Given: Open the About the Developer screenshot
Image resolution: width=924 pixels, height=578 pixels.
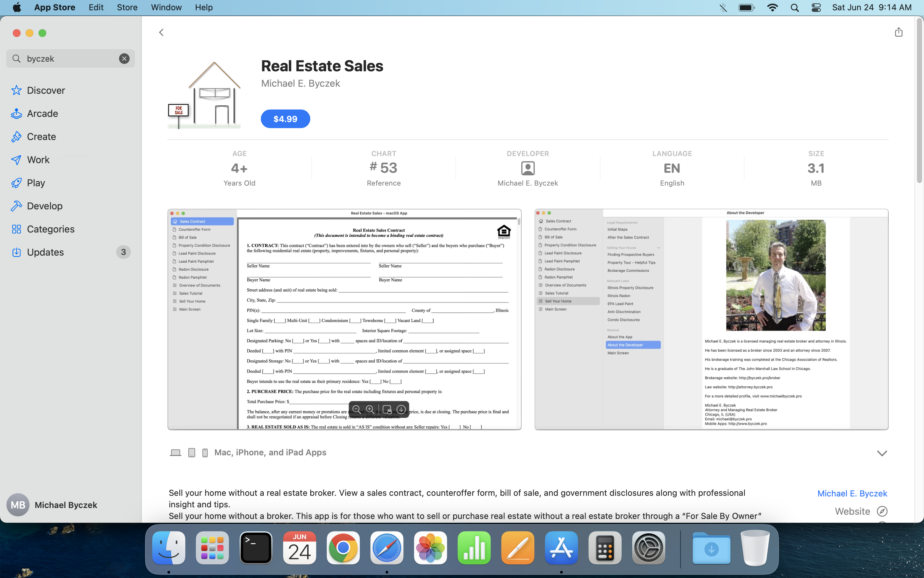Looking at the screenshot, I should click(711, 319).
